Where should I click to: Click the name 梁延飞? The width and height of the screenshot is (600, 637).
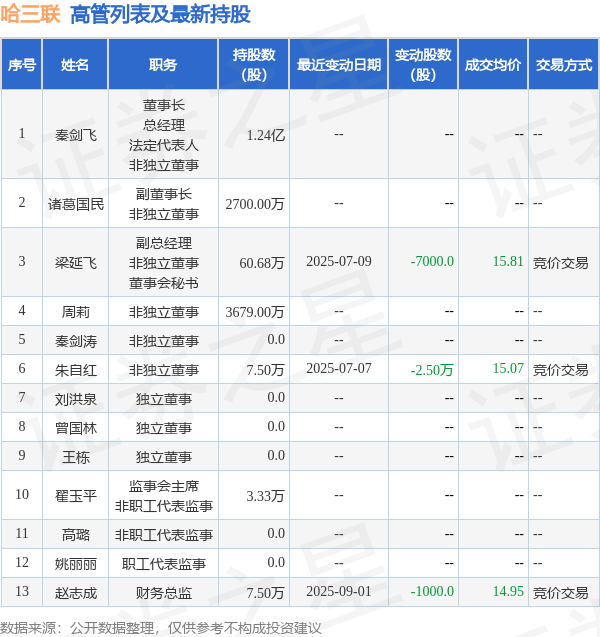[76, 263]
